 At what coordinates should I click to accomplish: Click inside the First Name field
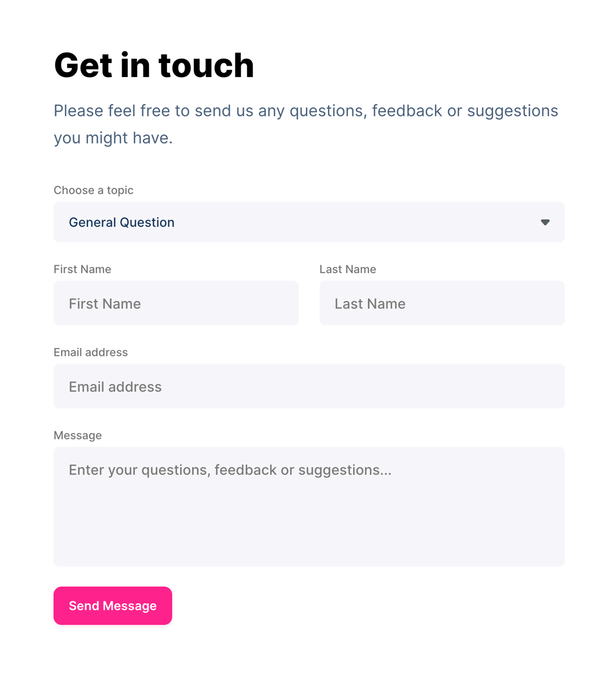(176, 303)
